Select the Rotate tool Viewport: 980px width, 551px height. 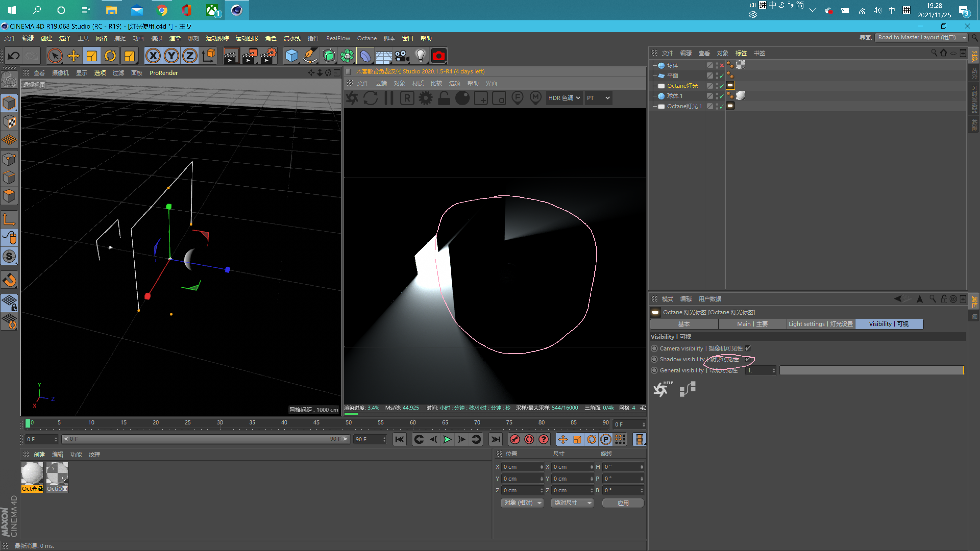coord(110,56)
